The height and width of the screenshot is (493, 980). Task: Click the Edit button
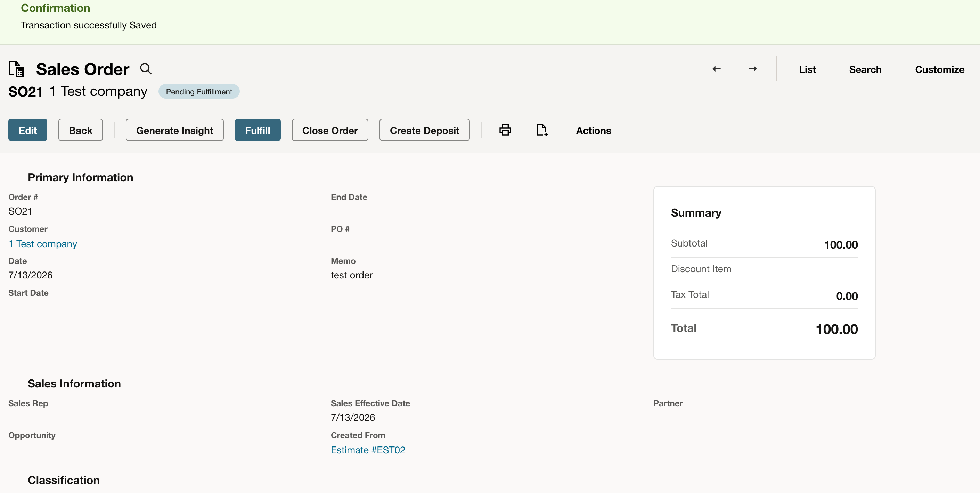click(28, 130)
